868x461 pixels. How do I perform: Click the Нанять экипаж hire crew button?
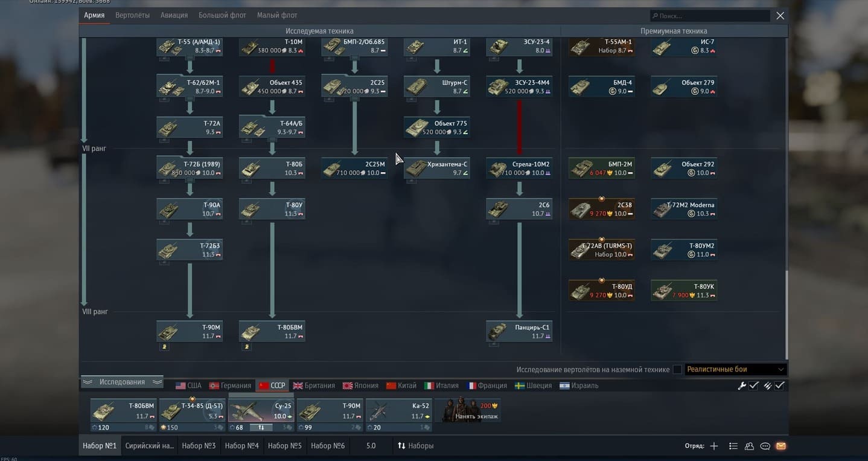point(468,411)
